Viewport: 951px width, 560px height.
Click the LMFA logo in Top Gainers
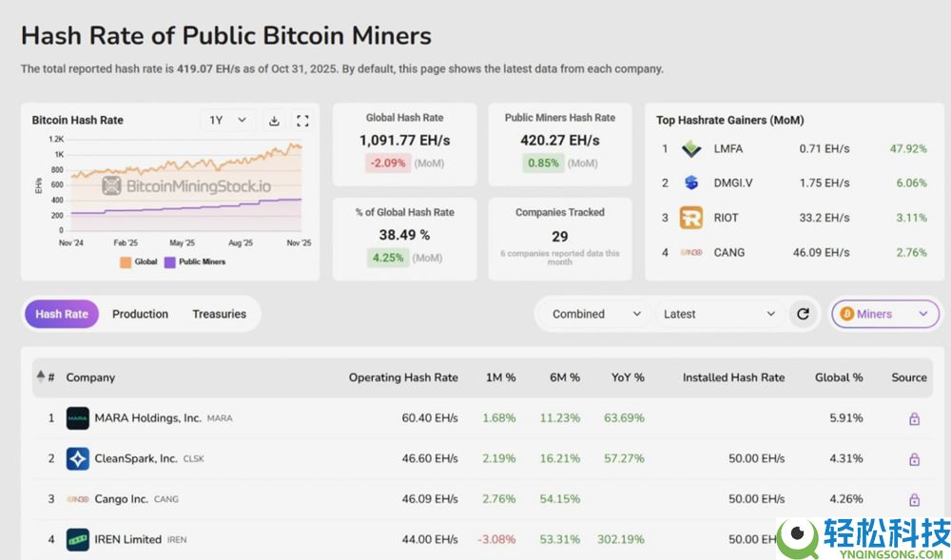coord(691,149)
